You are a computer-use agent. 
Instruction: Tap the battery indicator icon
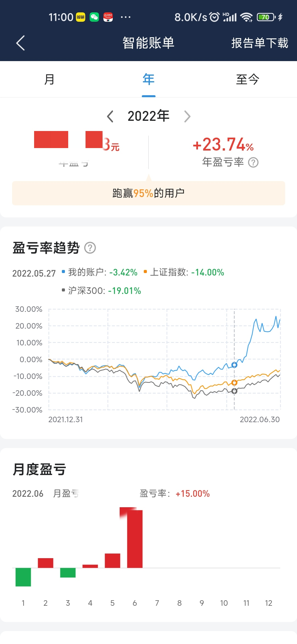(266, 17)
